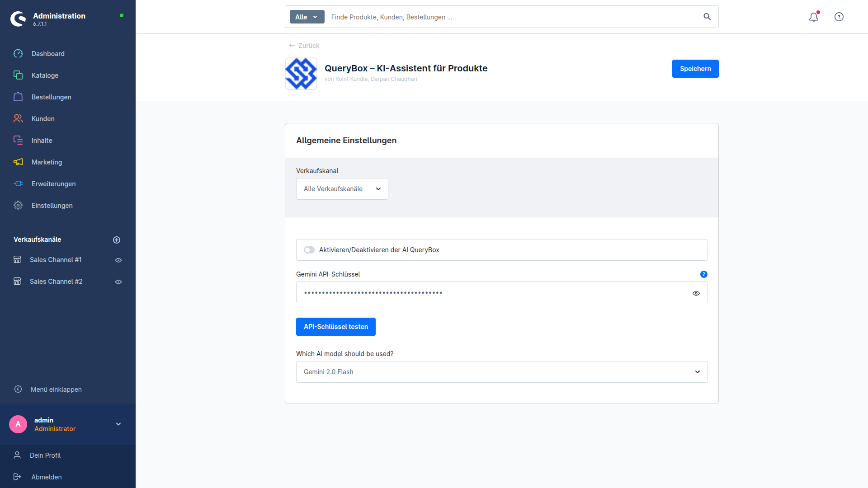Click Abmelden to log out
Image resolution: width=868 pixels, height=488 pixels.
[x=47, y=477]
